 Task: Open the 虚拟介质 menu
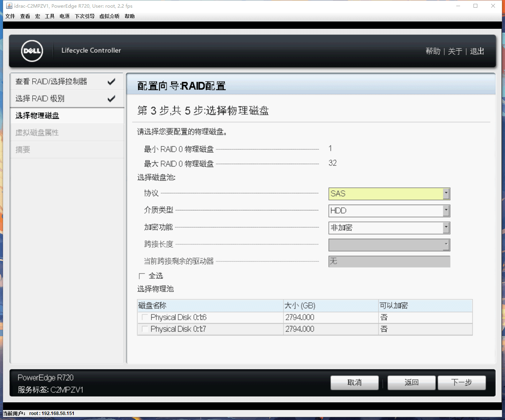click(109, 16)
